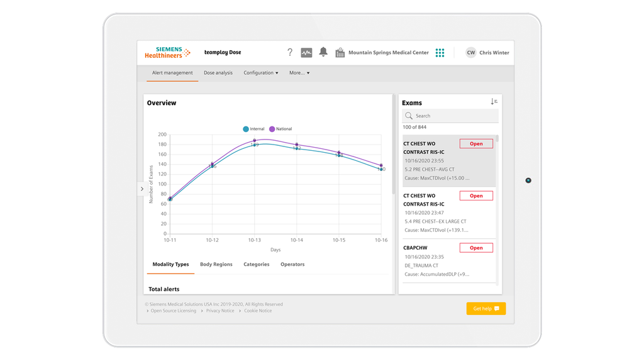
Task: Click the help question mark icon
Action: click(x=289, y=52)
